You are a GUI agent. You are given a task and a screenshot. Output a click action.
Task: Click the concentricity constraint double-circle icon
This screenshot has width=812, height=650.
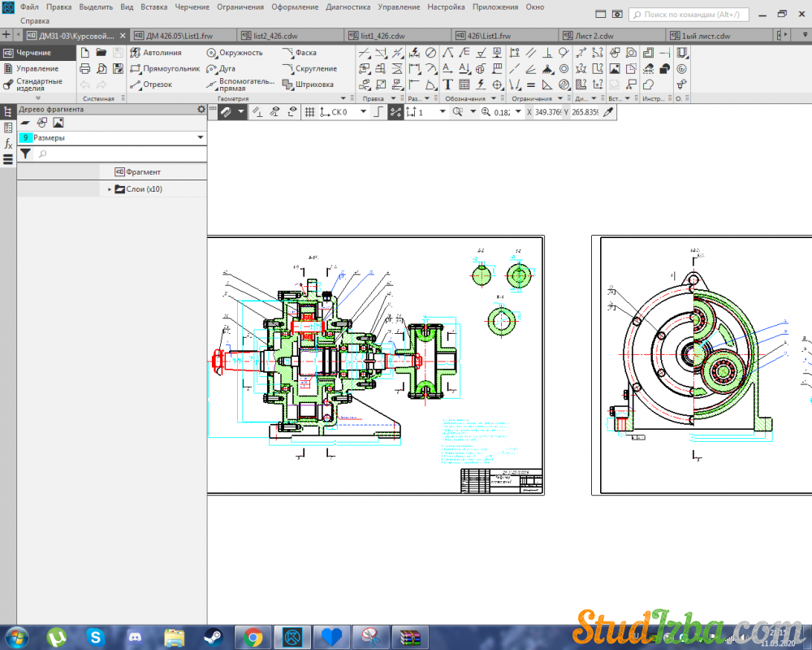pyautogui.click(x=564, y=68)
